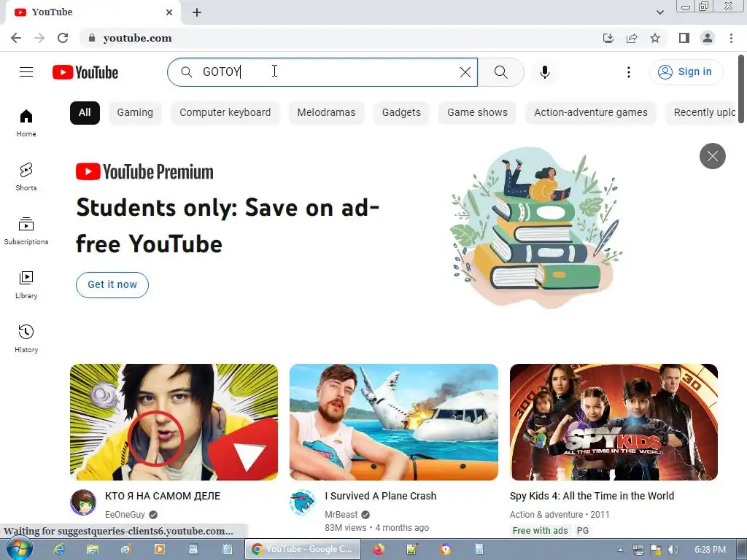Open the EeOneGuy channel name link

pyautogui.click(x=125, y=515)
